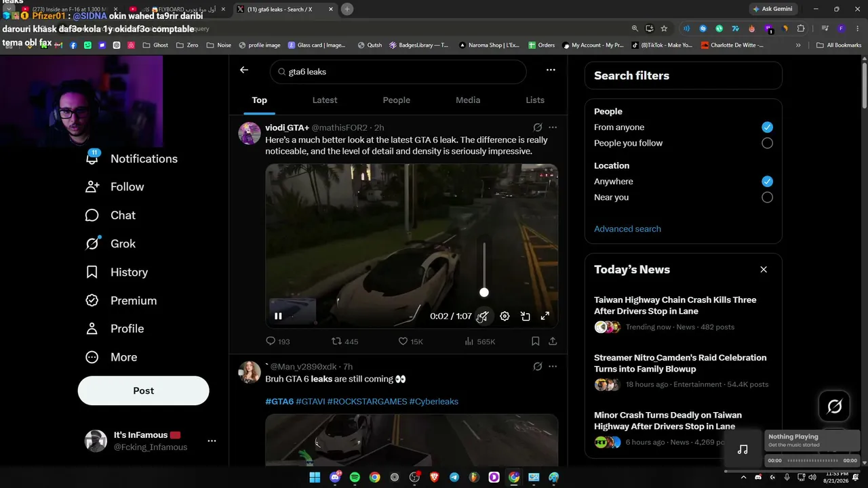The height and width of the screenshot is (488, 868).
Task: Show more bookmarks with the chevron
Action: point(798,45)
